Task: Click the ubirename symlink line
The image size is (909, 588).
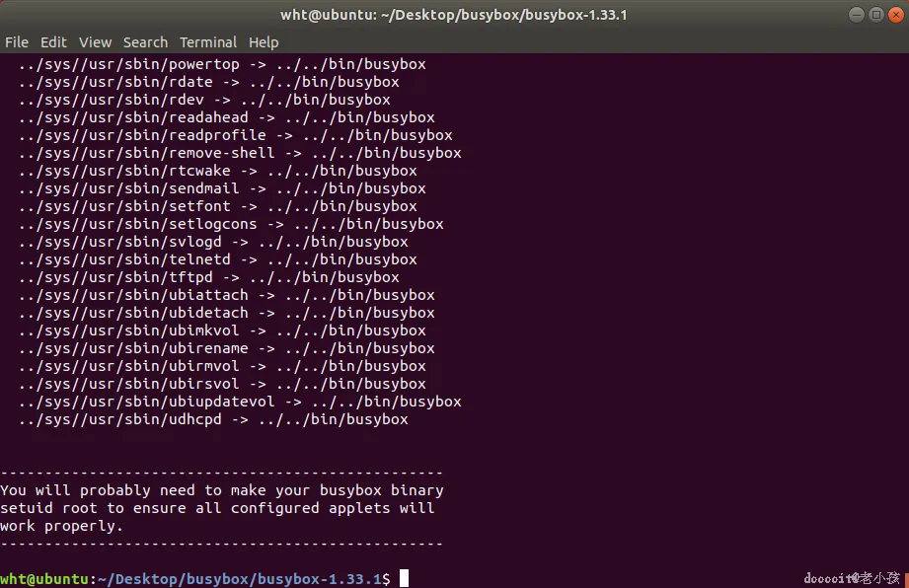Action: tap(227, 348)
